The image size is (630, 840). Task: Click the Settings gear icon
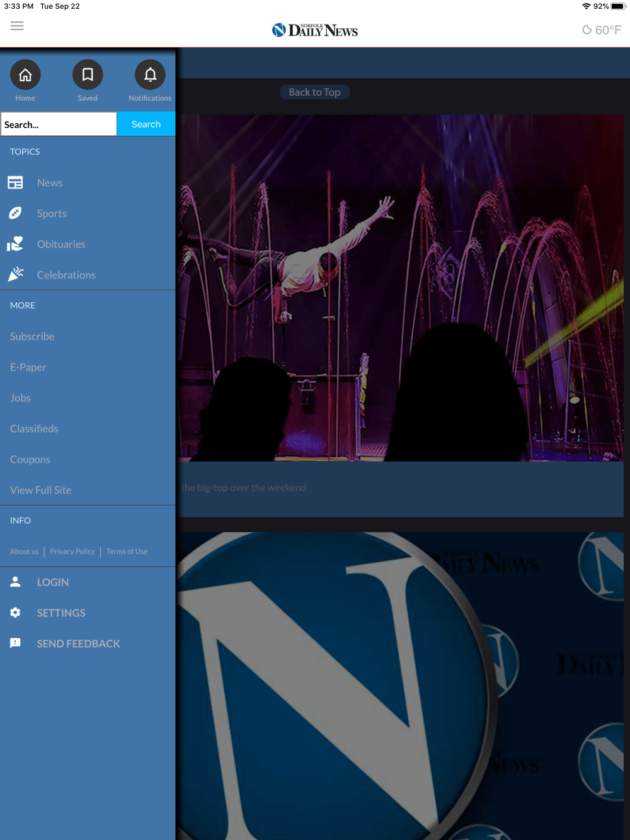pos(15,613)
